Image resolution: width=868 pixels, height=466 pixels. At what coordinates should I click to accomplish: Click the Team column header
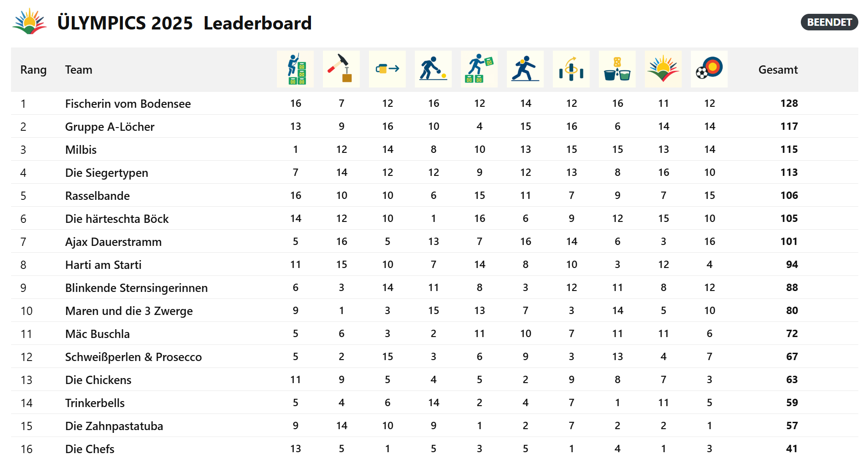tap(79, 70)
